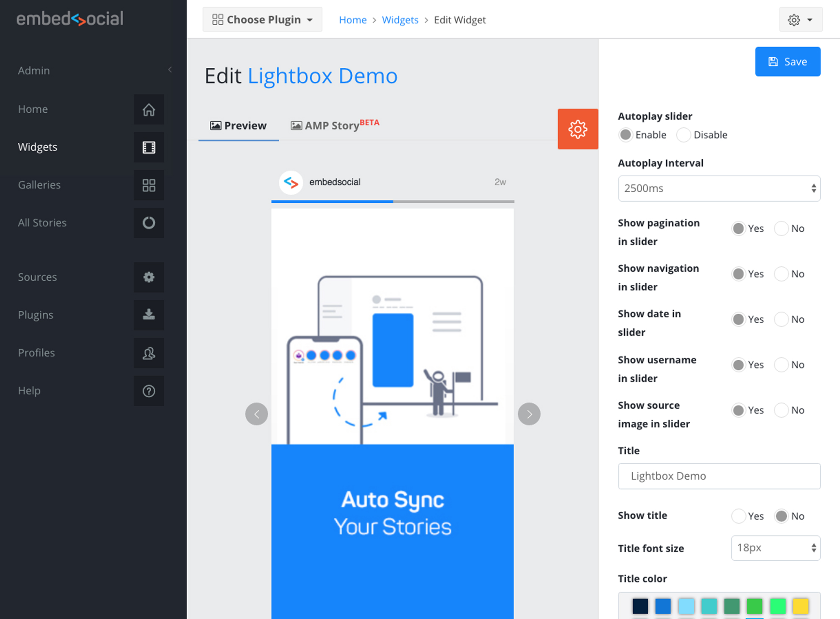Viewport: 840px width, 619px height.
Task: Switch to the AMP Story beta tab
Action: click(x=335, y=126)
